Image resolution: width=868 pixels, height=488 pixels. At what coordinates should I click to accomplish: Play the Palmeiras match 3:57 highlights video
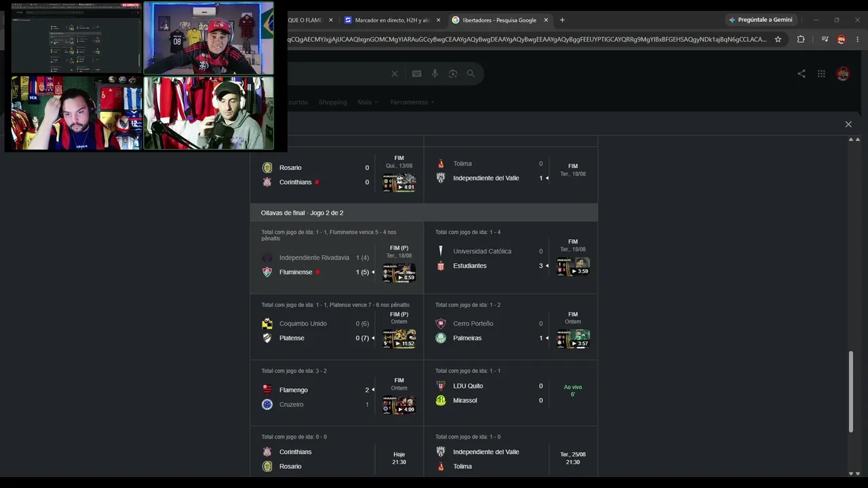(573, 339)
